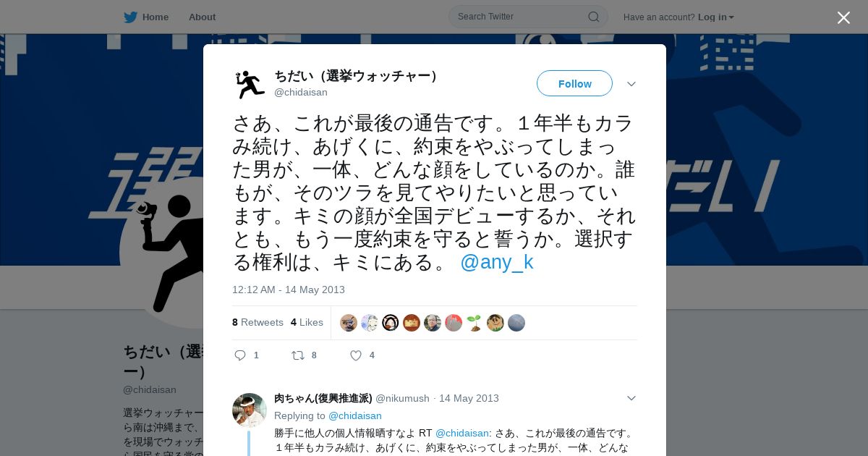Open nikumush reply profile photo

click(x=250, y=410)
